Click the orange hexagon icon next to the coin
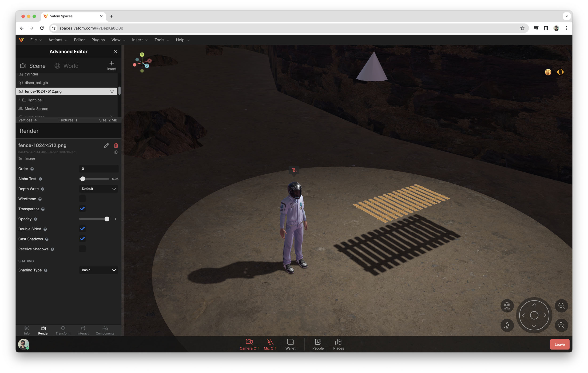588x373 pixels. coord(560,72)
